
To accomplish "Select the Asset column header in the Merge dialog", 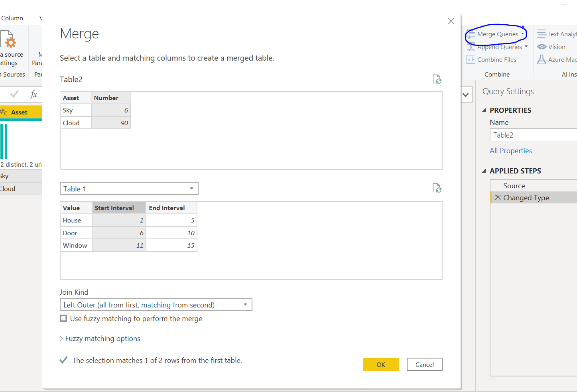I will pos(76,98).
